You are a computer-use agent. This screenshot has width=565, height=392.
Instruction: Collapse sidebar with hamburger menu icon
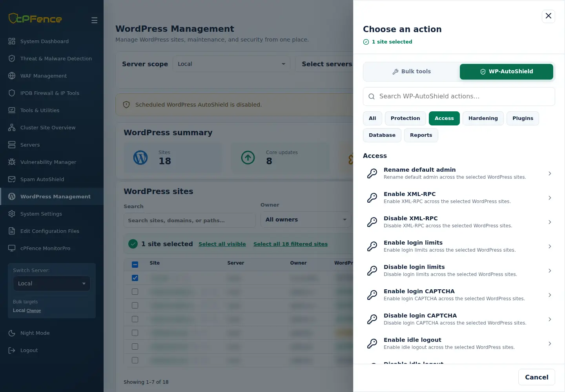pos(94,20)
